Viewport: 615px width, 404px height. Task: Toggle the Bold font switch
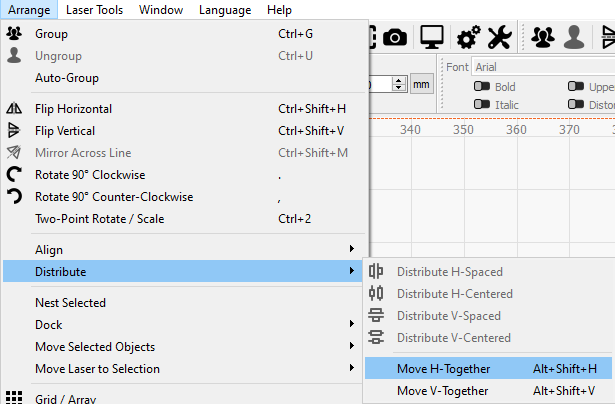pos(481,87)
